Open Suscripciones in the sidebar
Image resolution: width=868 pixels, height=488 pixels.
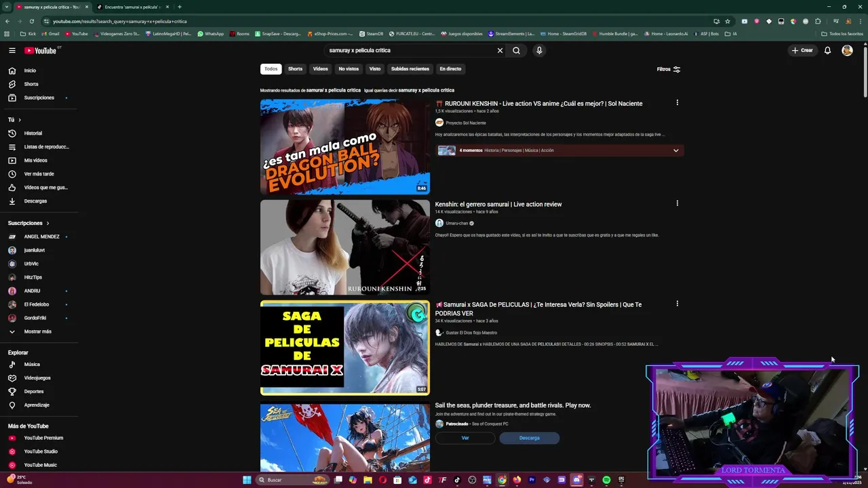[x=39, y=98]
